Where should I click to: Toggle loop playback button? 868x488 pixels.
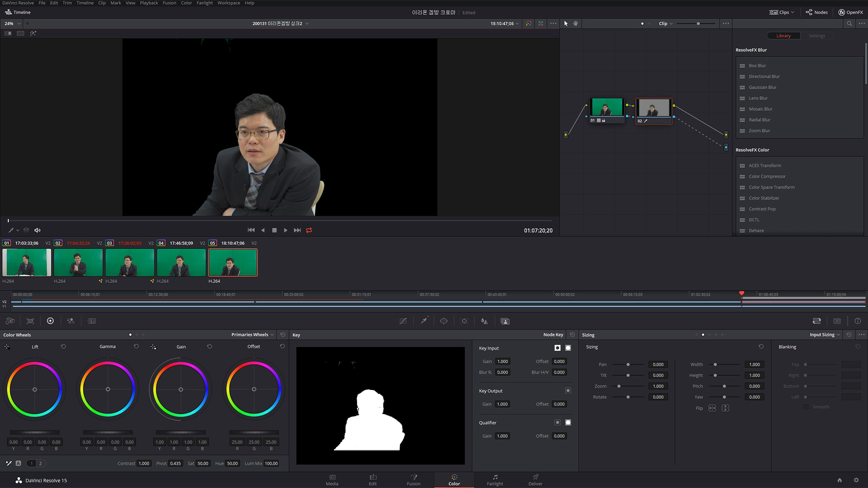[x=309, y=230]
